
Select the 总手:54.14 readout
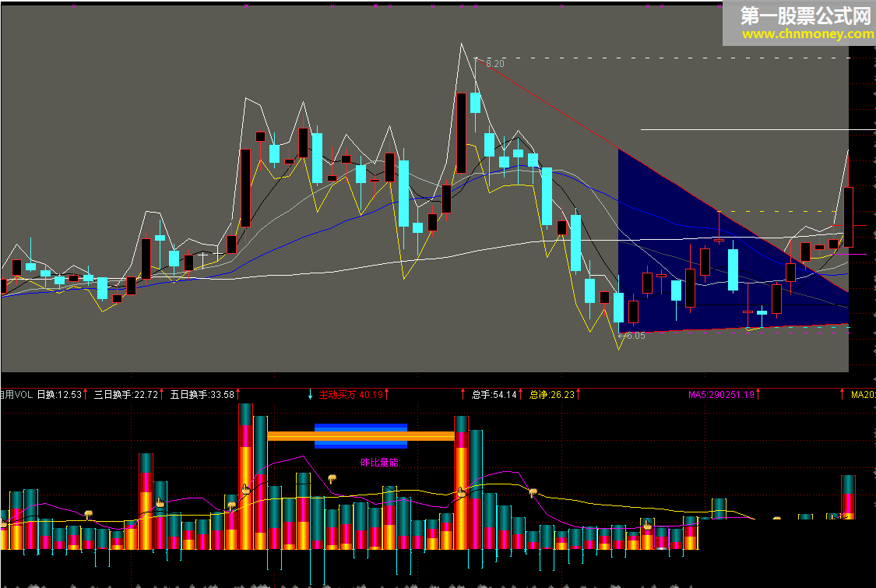pyautogui.click(x=494, y=395)
